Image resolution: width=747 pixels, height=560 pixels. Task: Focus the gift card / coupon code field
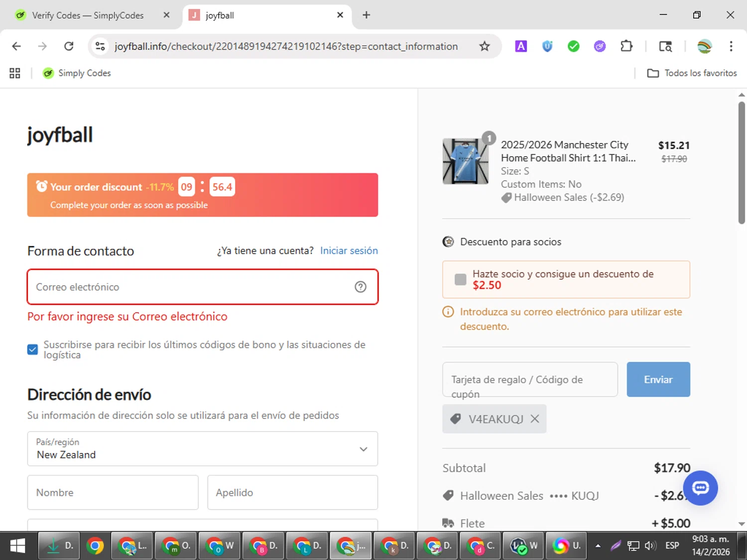pos(530,379)
